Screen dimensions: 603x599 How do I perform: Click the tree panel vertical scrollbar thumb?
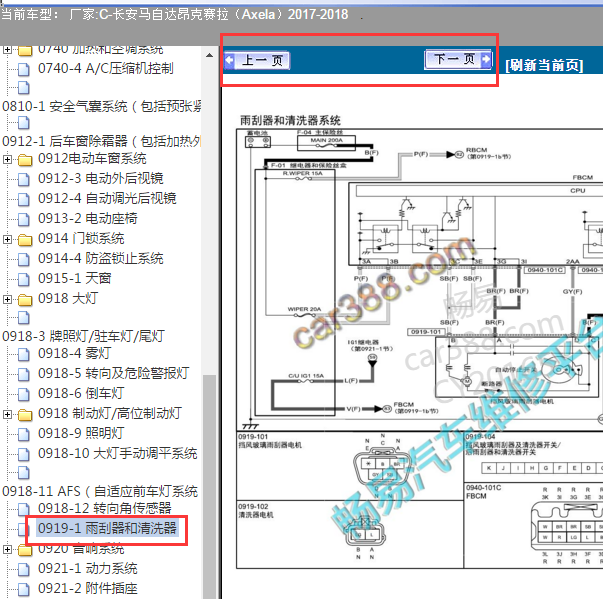pos(209,486)
